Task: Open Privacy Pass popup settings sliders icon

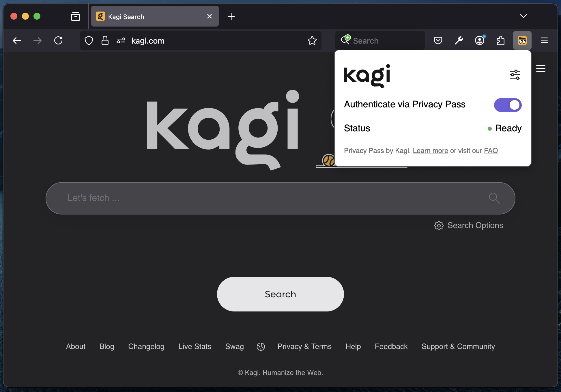Action: tap(515, 75)
